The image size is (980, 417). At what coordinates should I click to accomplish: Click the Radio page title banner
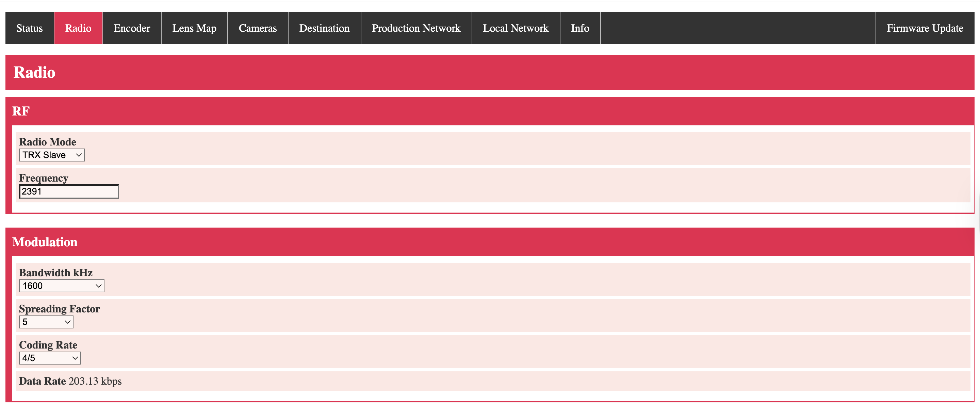pos(35,72)
